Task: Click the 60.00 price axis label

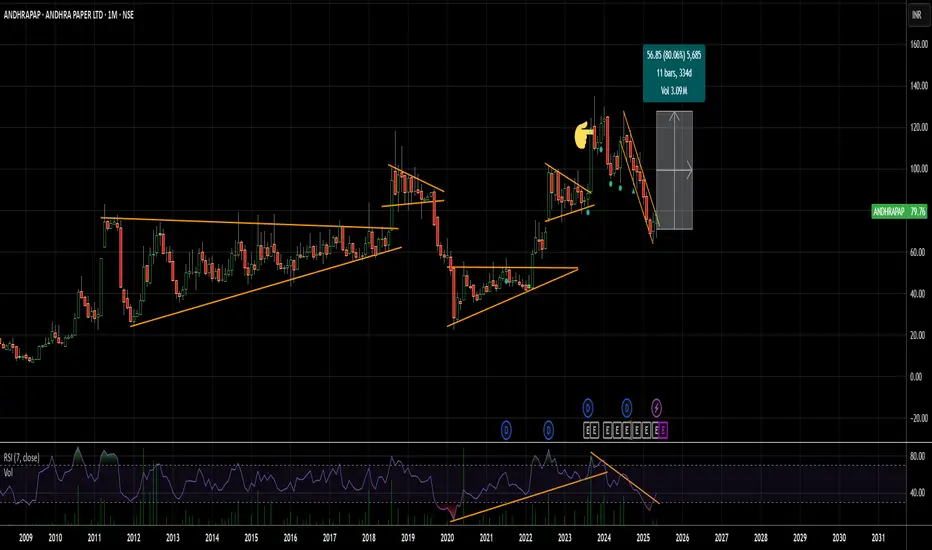Action: point(918,252)
